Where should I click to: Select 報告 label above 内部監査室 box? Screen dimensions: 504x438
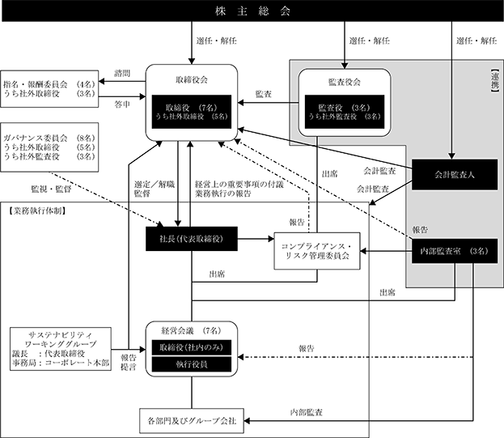pos(420,230)
